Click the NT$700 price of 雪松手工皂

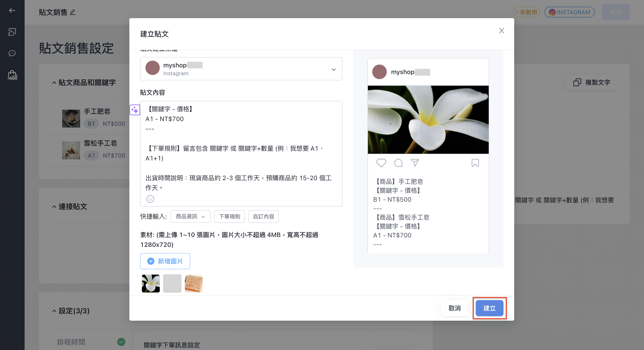click(x=114, y=155)
